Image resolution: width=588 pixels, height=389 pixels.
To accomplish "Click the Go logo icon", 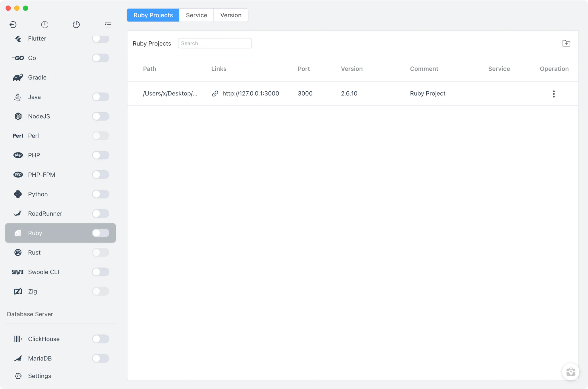I will (x=18, y=58).
